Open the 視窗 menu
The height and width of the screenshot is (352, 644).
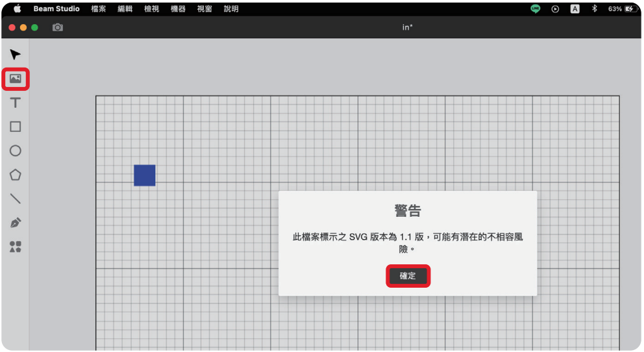(x=204, y=8)
